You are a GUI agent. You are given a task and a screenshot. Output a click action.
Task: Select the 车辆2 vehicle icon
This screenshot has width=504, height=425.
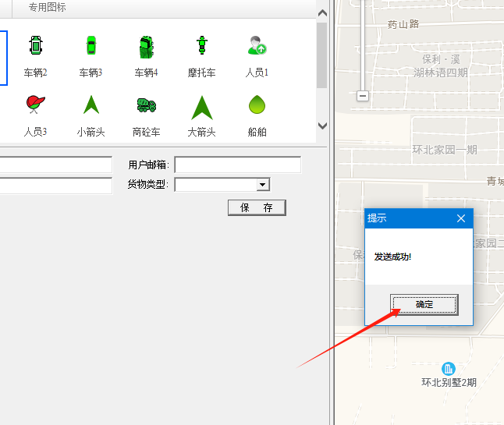36,45
